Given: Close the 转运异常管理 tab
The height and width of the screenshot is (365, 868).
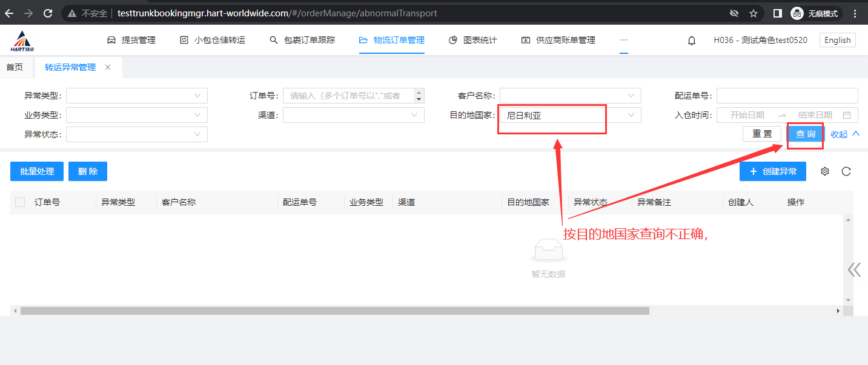Looking at the screenshot, I should pos(108,67).
